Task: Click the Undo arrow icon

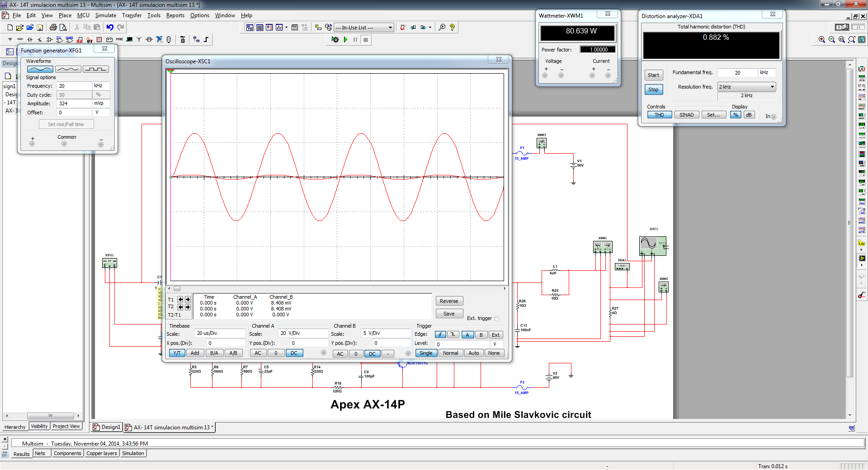Action: [110, 28]
